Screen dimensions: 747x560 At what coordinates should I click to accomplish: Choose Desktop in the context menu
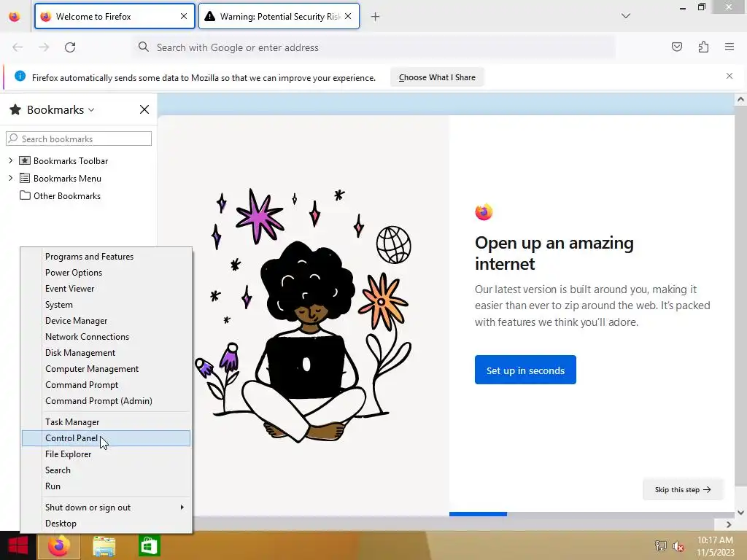tap(106, 524)
